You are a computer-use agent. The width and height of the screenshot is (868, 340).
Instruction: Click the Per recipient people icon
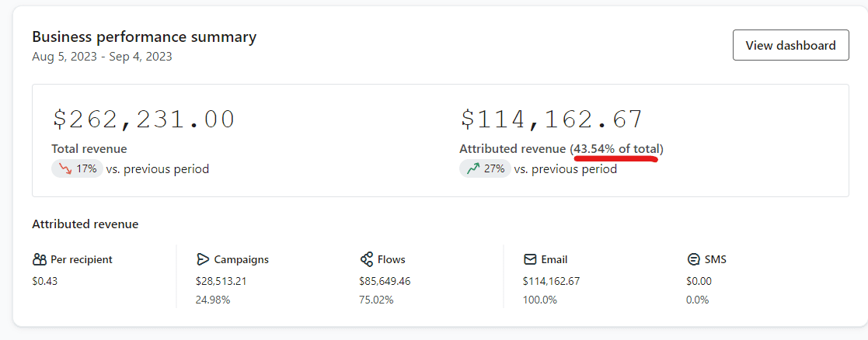coord(40,259)
